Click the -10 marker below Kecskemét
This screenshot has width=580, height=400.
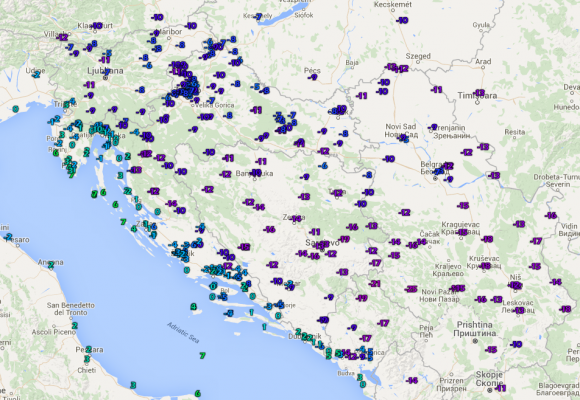click(402, 20)
